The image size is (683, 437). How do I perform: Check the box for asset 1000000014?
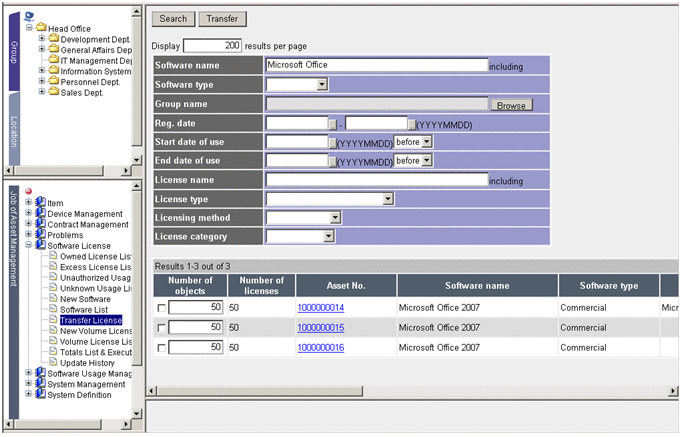(162, 308)
